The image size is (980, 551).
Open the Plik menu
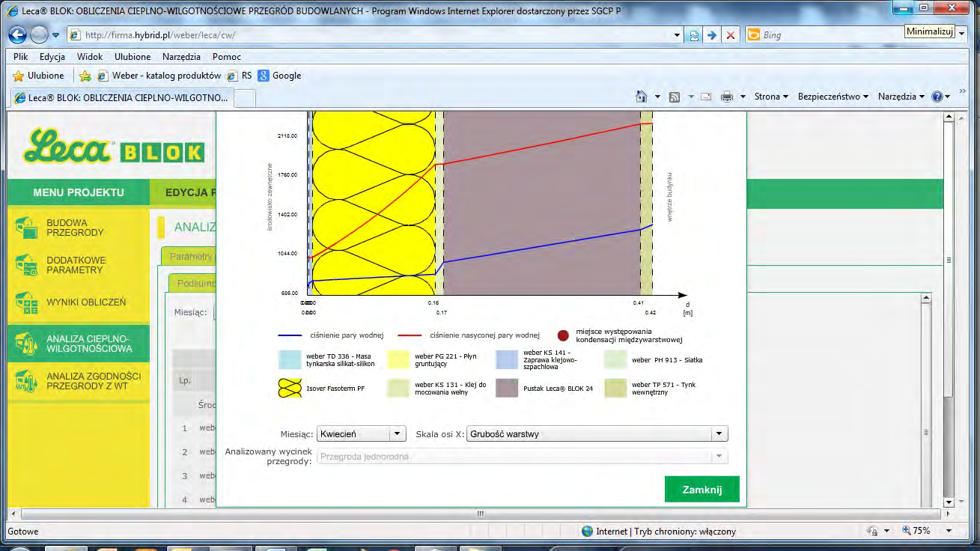tap(21, 57)
